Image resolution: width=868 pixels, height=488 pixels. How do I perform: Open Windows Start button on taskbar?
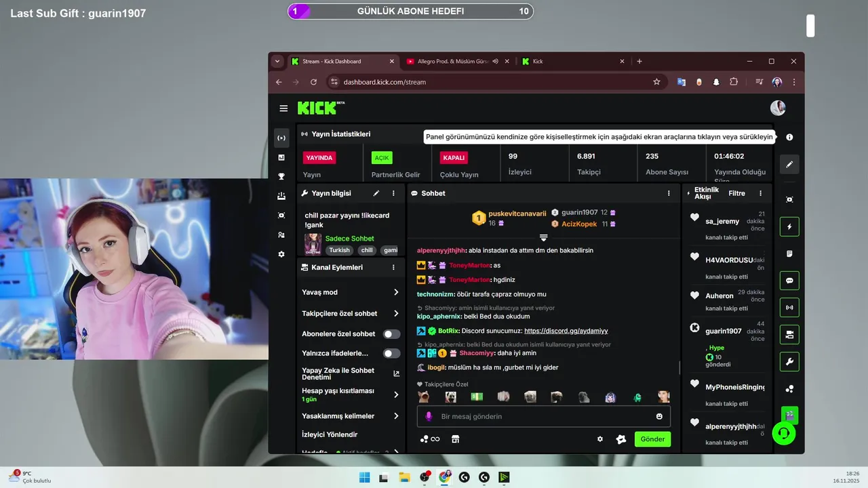pos(364,477)
